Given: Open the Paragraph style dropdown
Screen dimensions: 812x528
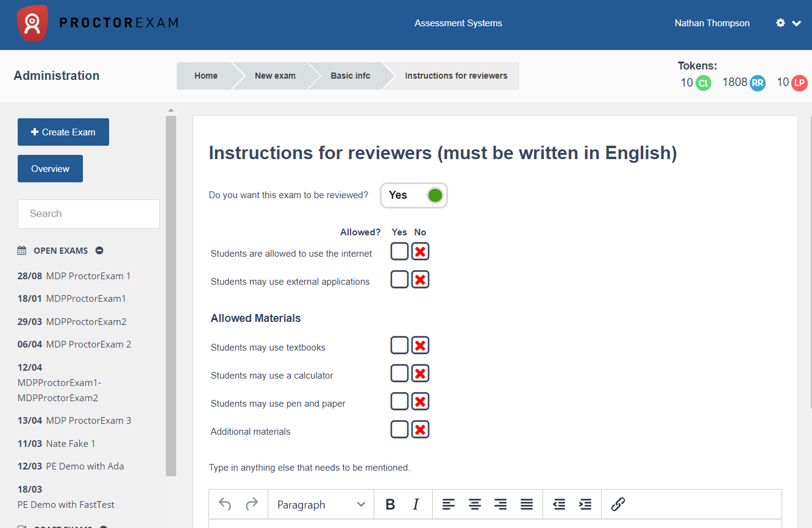Looking at the screenshot, I should (321, 504).
